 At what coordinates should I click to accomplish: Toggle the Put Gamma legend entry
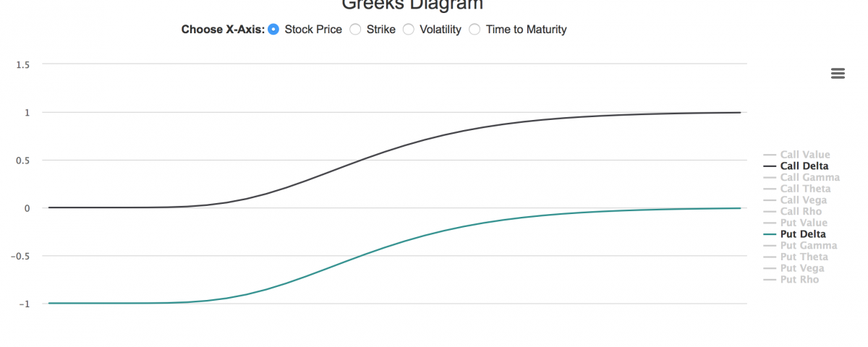click(808, 246)
